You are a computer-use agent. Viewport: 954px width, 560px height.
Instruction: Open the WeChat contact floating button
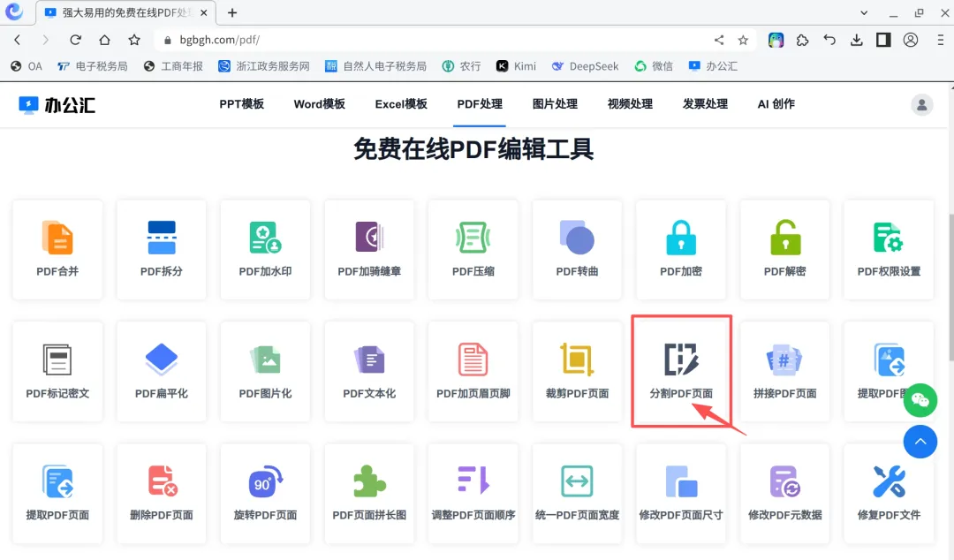[x=920, y=400]
